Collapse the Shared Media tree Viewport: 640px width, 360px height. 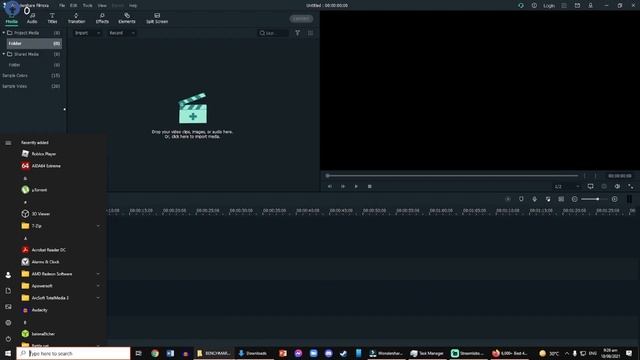point(4,54)
